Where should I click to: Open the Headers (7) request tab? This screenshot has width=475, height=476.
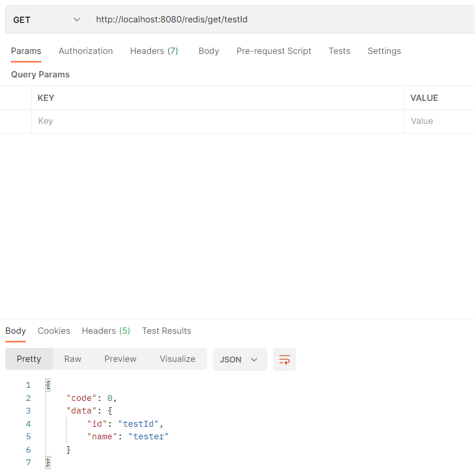pyautogui.click(x=154, y=51)
